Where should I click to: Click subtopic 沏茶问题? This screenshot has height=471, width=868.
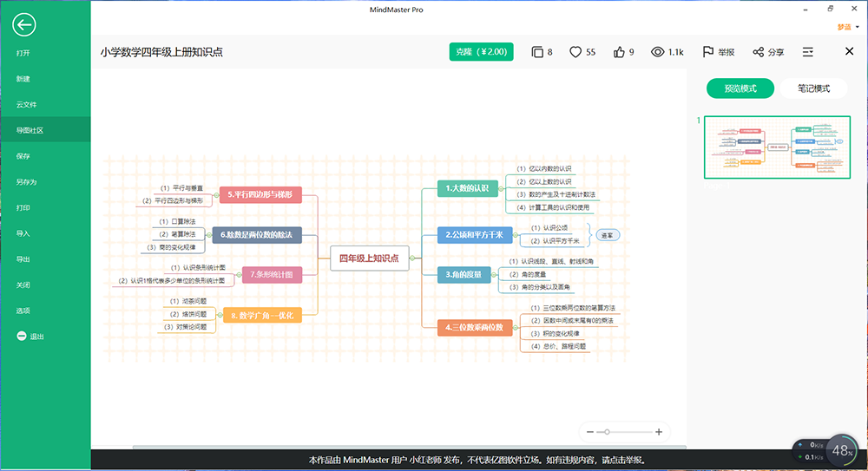coord(188,301)
